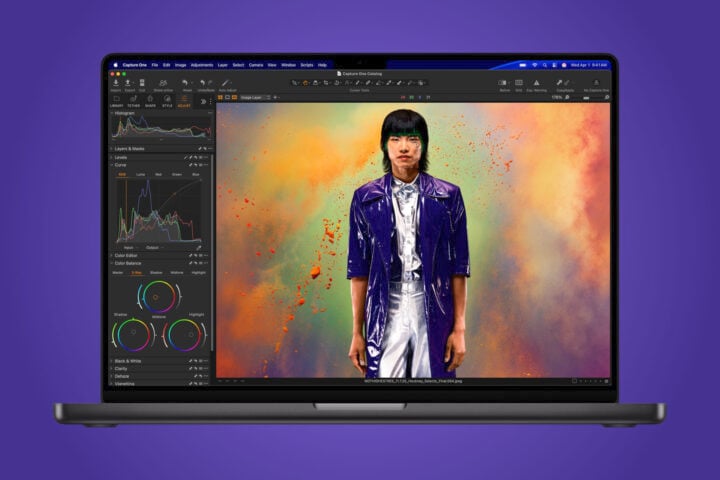Image resolution: width=720 pixels, height=480 pixels.
Task: Expand the Black & White panel
Action: (x=112, y=361)
